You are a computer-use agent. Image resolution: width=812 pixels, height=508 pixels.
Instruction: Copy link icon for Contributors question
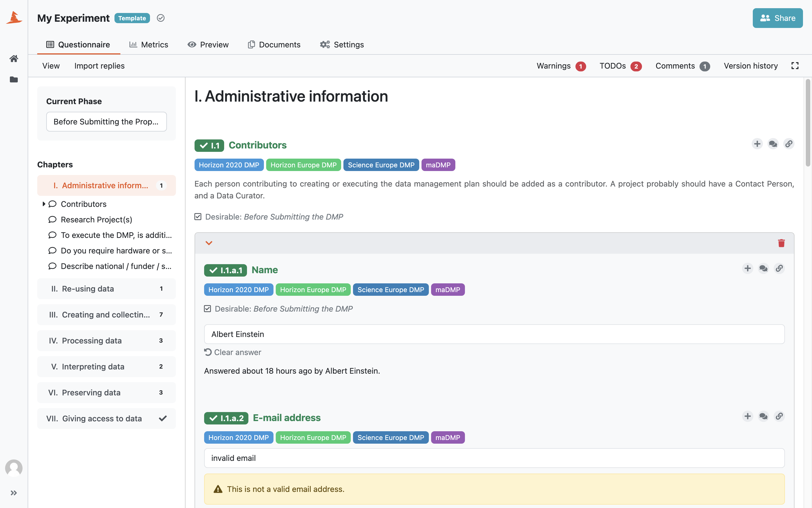pos(789,144)
